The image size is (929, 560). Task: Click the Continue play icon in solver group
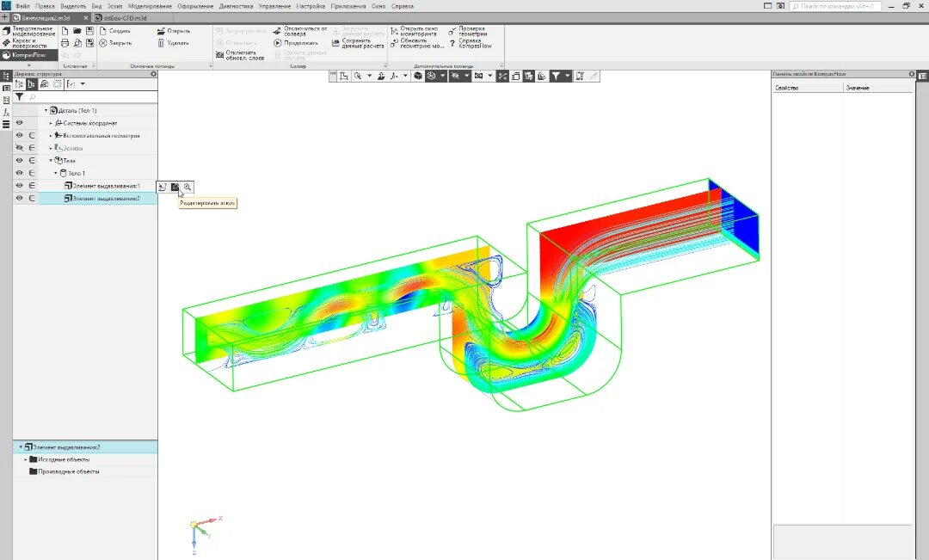pos(277,43)
